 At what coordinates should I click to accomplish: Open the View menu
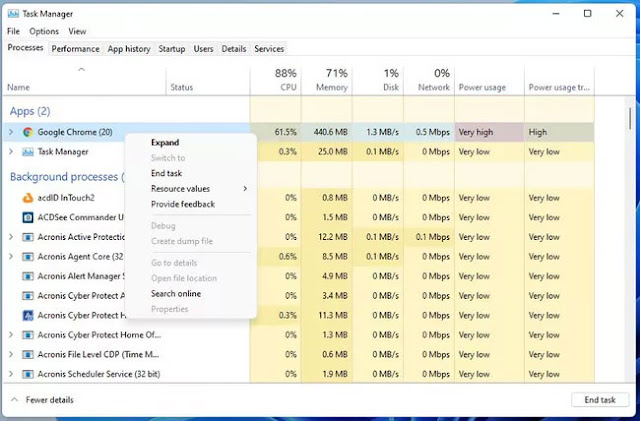[x=77, y=31]
